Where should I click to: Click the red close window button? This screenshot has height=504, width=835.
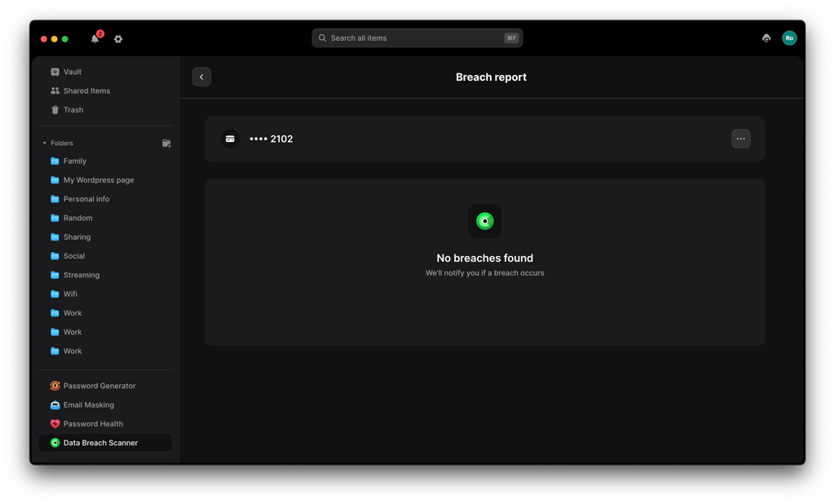[x=44, y=39]
